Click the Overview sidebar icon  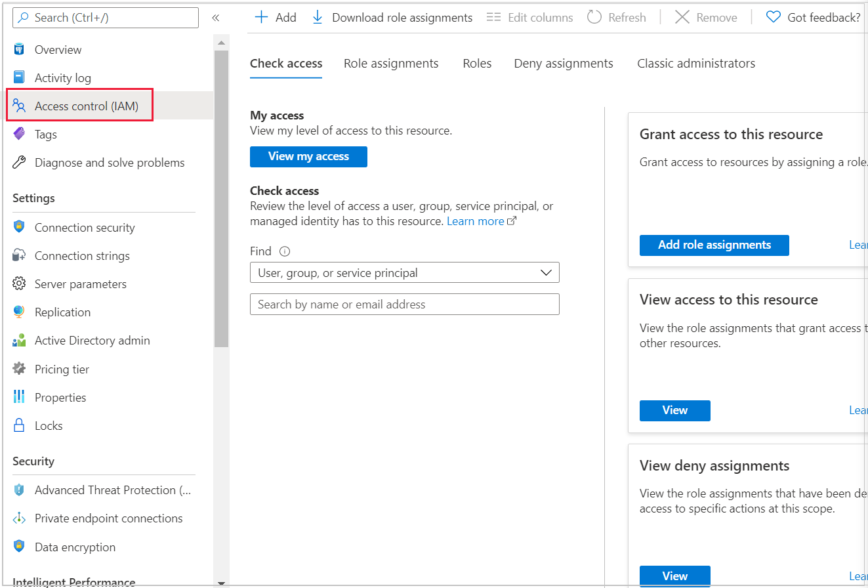tap(19, 50)
